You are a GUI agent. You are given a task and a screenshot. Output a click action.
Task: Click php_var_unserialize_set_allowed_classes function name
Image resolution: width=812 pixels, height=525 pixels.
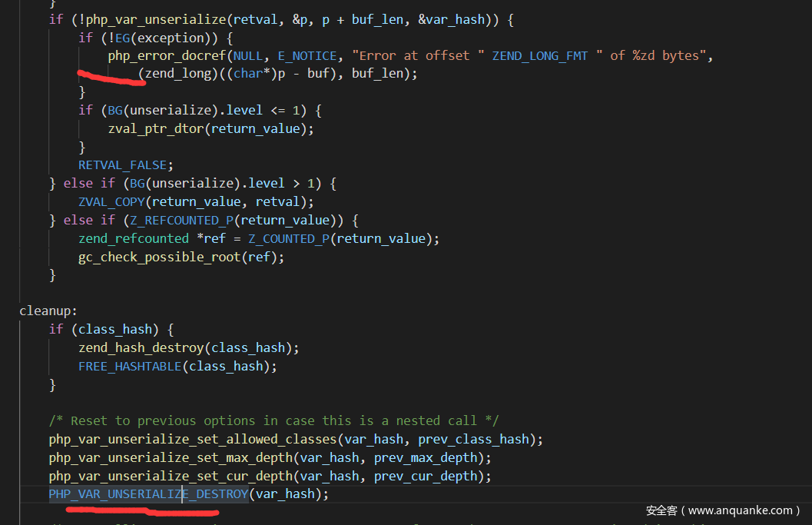point(193,440)
